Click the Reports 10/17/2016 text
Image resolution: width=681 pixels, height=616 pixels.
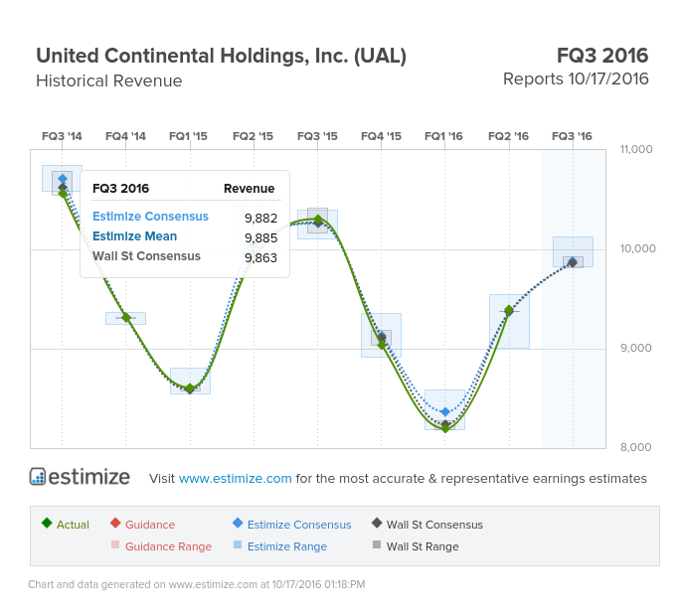(x=576, y=79)
